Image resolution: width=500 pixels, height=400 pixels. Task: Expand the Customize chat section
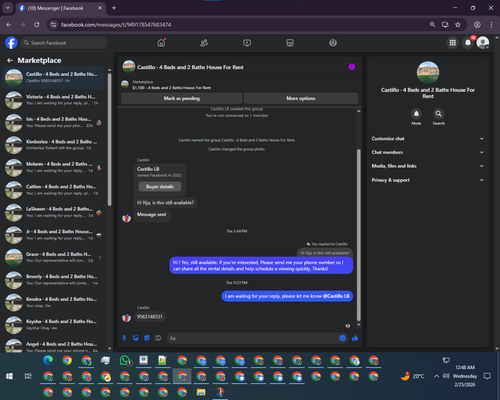click(x=428, y=139)
